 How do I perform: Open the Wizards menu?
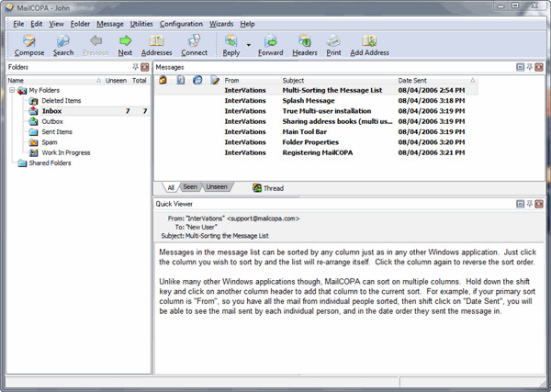point(221,24)
